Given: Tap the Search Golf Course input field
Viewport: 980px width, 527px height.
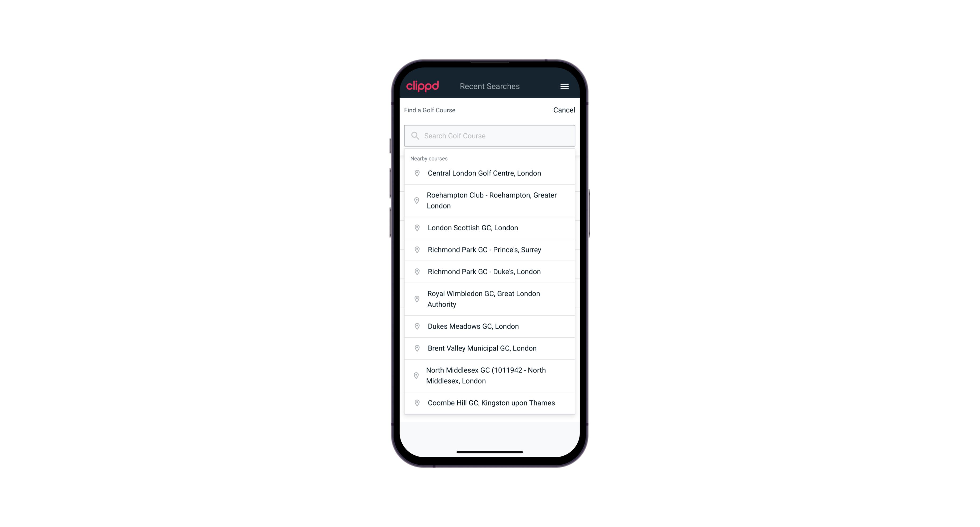Looking at the screenshot, I should pos(490,136).
